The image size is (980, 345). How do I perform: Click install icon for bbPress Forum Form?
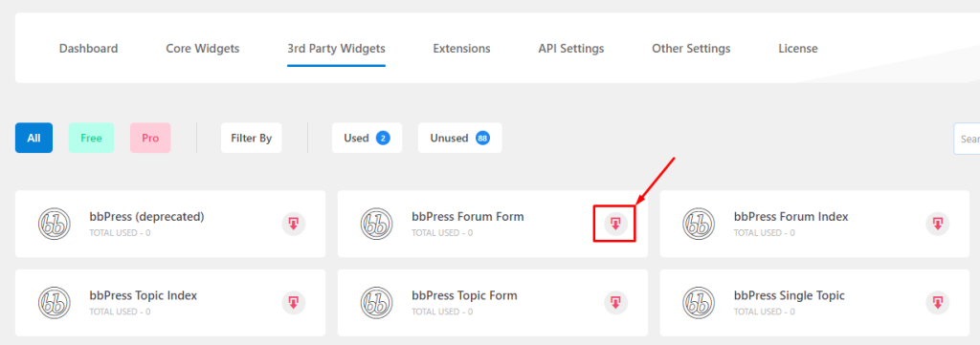point(615,224)
